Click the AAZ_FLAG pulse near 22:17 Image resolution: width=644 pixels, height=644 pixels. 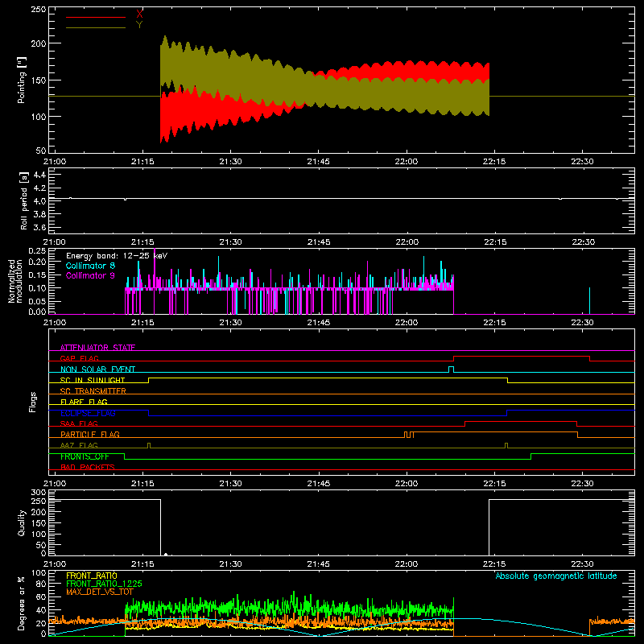(x=506, y=445)
